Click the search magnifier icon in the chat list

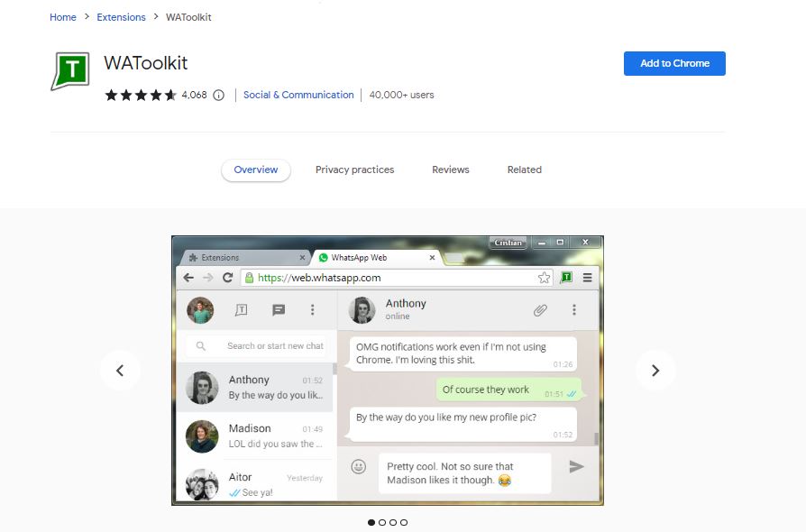tap(201, 346)
